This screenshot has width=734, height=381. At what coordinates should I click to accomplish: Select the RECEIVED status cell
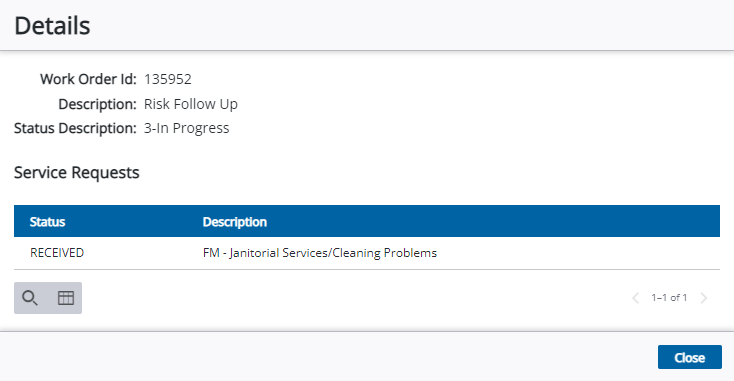pos(57,253)
